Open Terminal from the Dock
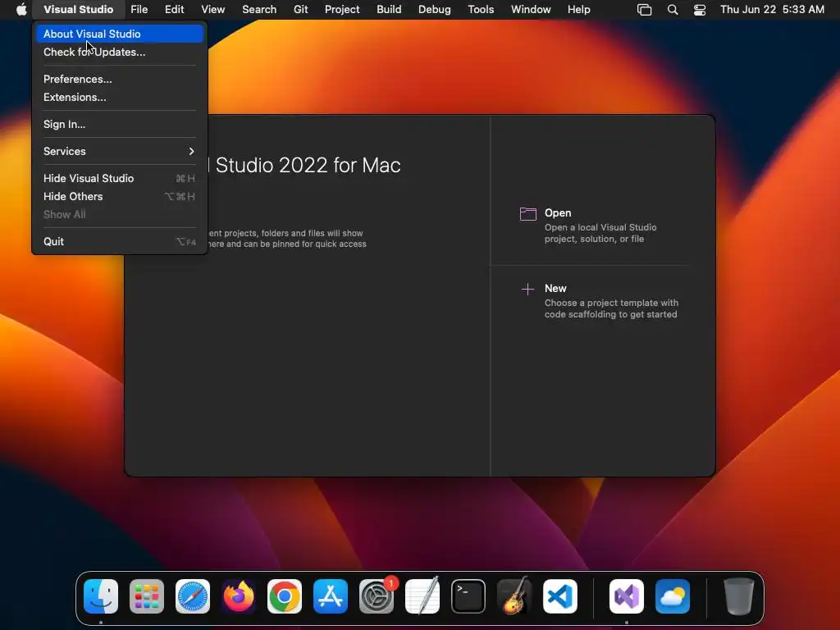The image size is (840, 630). click(468, 596)
